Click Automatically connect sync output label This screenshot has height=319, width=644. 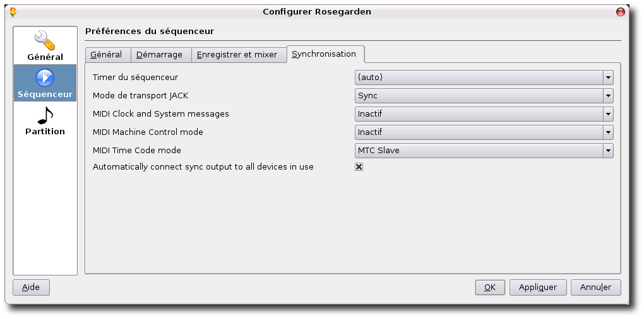click(203, 167)
